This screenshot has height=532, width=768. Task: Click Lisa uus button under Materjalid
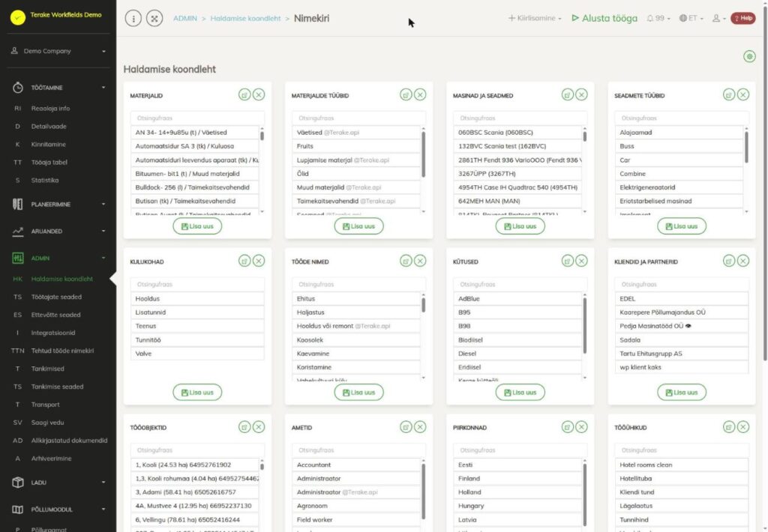pos(197,226)
